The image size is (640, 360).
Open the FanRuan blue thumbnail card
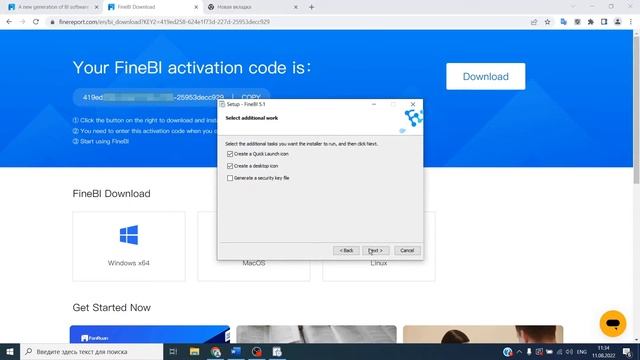[x=150, y=334]
